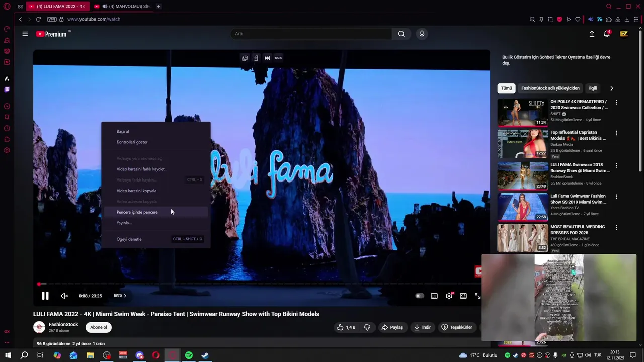644x362 pixels.
Task: Open the Twitch icon in Opera sidebar
Action: click(7, 89)
